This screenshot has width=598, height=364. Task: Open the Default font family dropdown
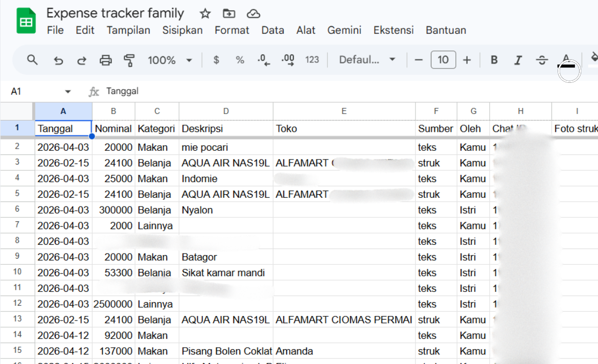click(x=367, y=60)
